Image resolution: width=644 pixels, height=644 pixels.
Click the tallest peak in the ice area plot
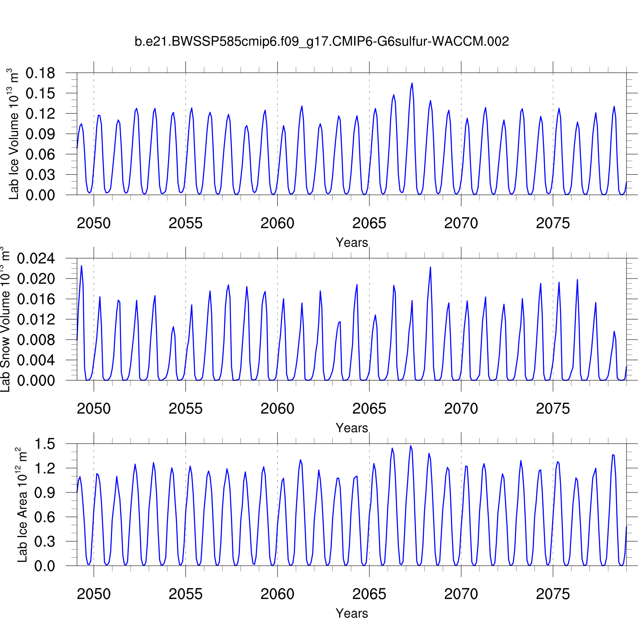[x=410, y=446]
